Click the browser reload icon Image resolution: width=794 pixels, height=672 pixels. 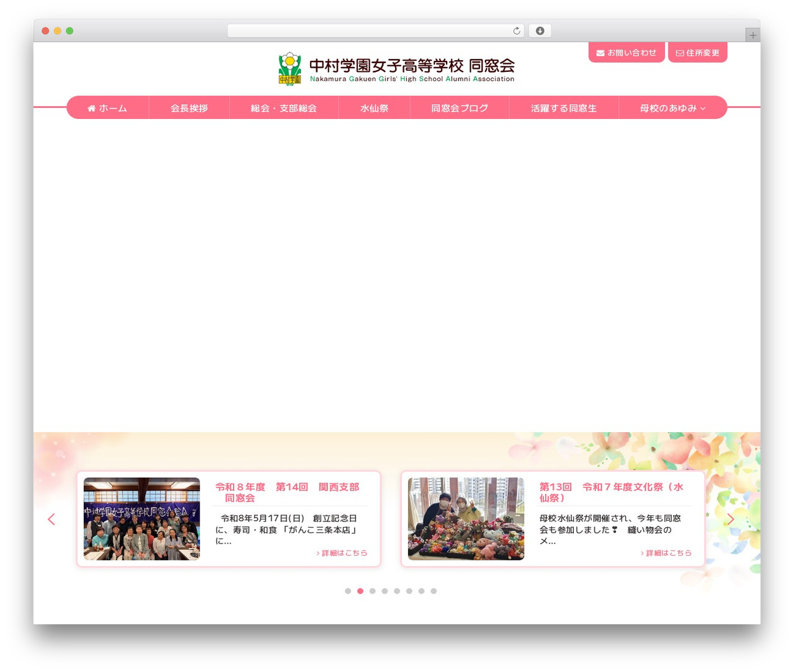click(517, 31)
